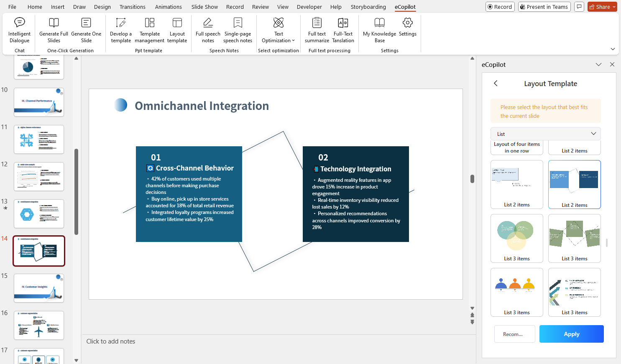Open My Knowledge Base
Viewport: 621px width, 364px height.
pyautogui.click(x=379, y=29)
